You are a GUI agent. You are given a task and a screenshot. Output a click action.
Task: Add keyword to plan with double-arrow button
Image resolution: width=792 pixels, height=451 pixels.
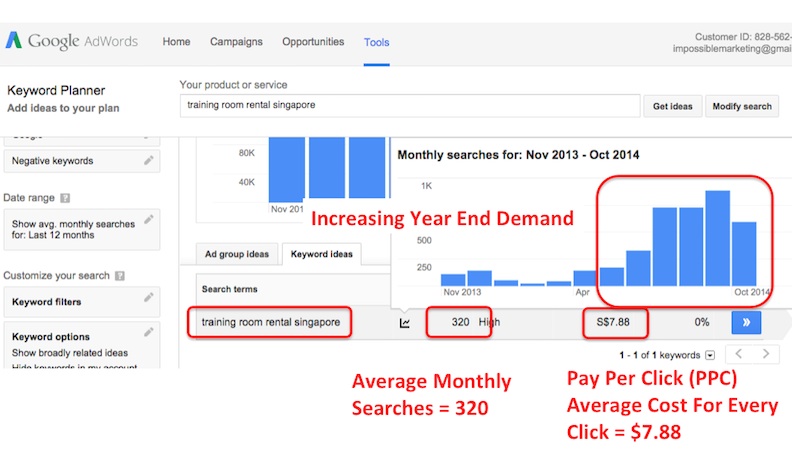click(746, 322)
